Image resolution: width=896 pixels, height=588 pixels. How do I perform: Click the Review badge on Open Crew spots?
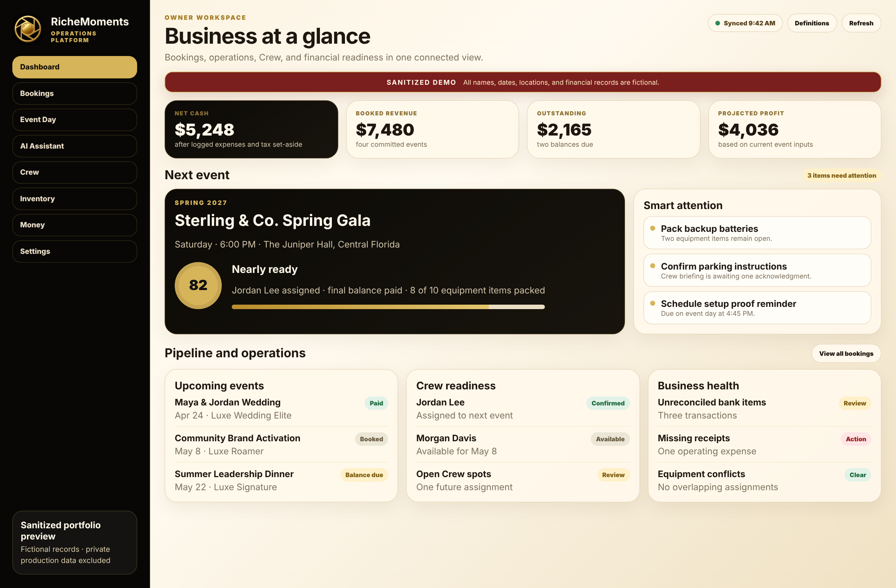coord(613,475)
